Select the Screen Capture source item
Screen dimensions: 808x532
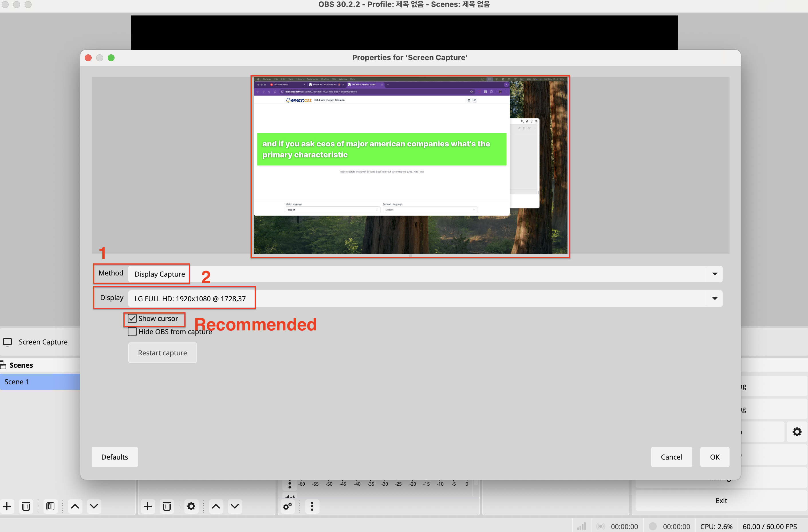click(43, 342)
